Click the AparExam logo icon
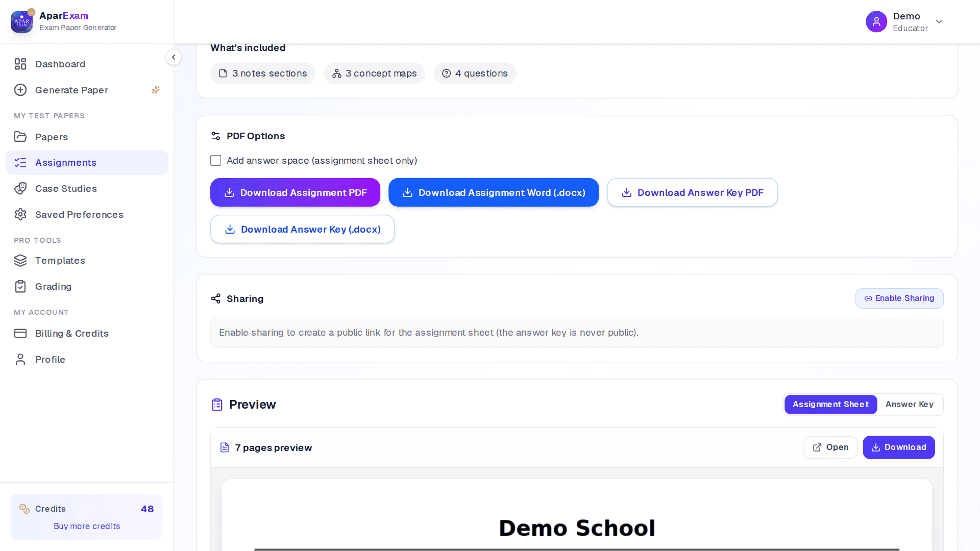Viewport: 980px width, 551px height. [21, 21]
